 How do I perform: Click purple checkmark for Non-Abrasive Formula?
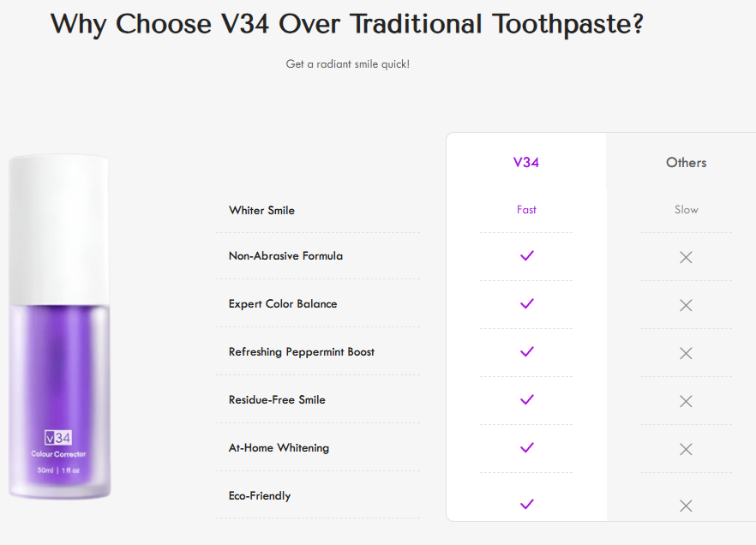coord(526,255)
